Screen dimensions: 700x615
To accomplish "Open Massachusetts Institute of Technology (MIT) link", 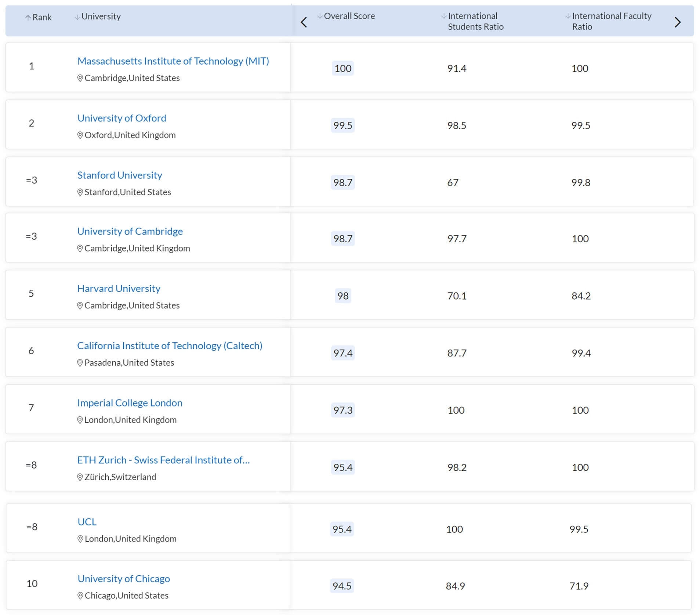I will point(173,61).
